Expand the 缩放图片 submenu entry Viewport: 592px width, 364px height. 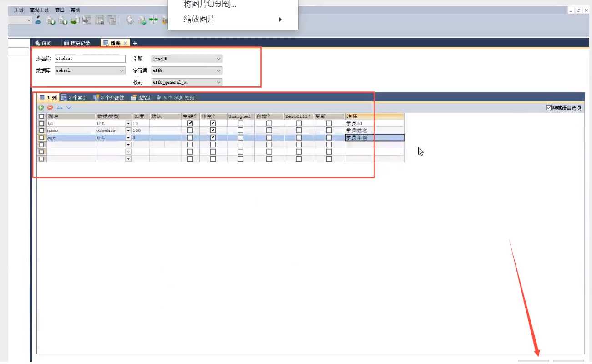point(233,20)
